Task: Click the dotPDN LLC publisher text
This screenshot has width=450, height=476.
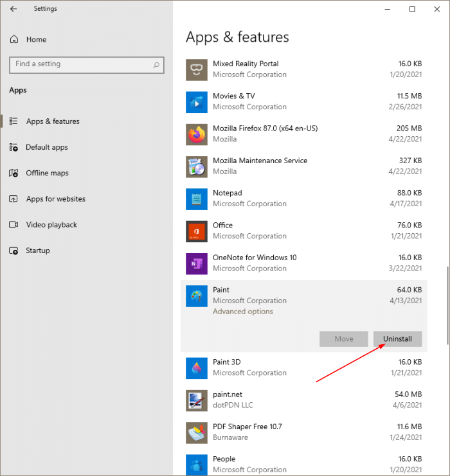Action: pos(233,405)
